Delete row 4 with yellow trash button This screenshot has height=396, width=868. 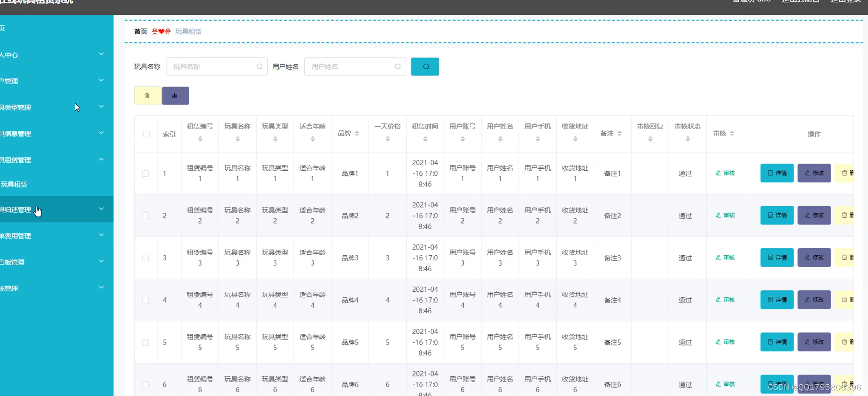pos(845,300)
